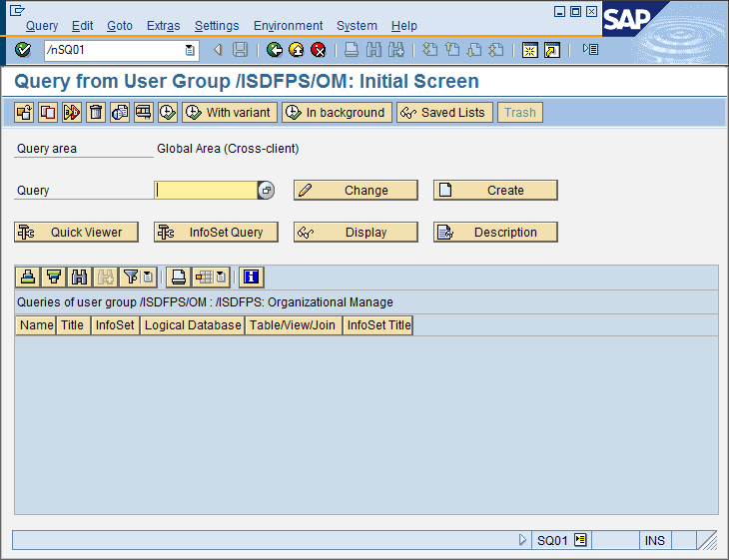Open the Query menu
Screen dimensions: 729x560
pos(42,26)
